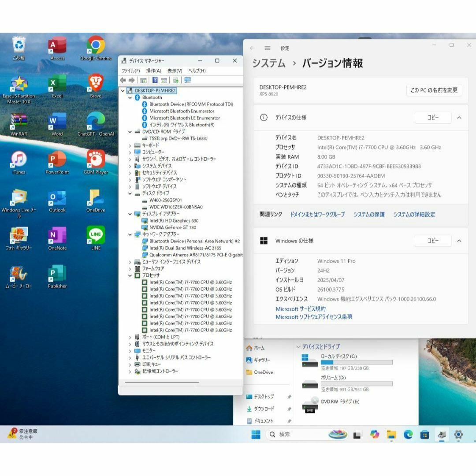Open システムの詳細設定 link

coord(414,215)
